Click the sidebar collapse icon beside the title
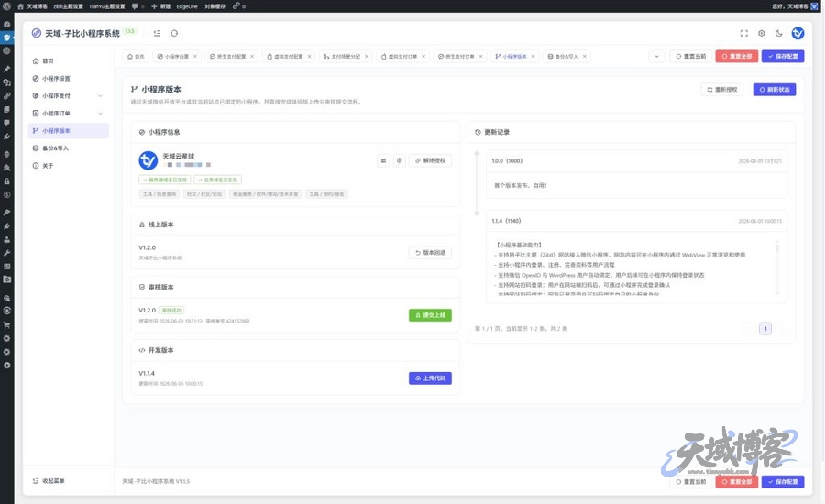 click(157, 33)
